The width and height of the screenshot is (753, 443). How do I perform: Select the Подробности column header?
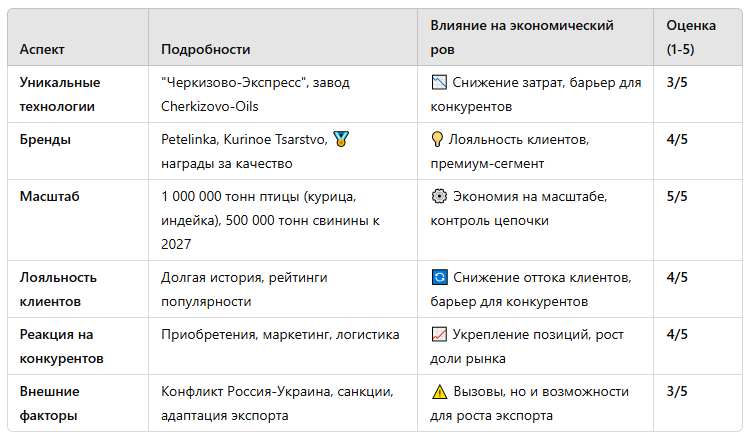[x=206, y=49]
